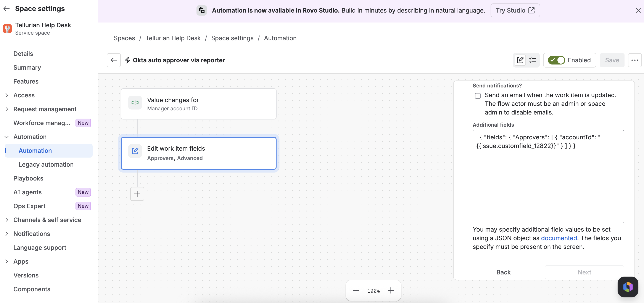Expand the Request management section
This screenshot has height=303, width=644.
pos(6,109)
